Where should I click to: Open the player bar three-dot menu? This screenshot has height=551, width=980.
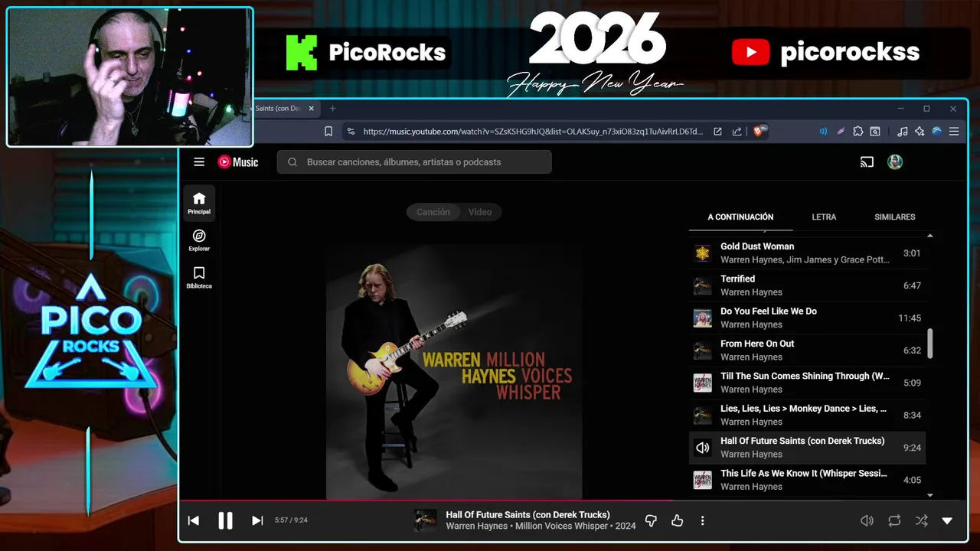702,520
